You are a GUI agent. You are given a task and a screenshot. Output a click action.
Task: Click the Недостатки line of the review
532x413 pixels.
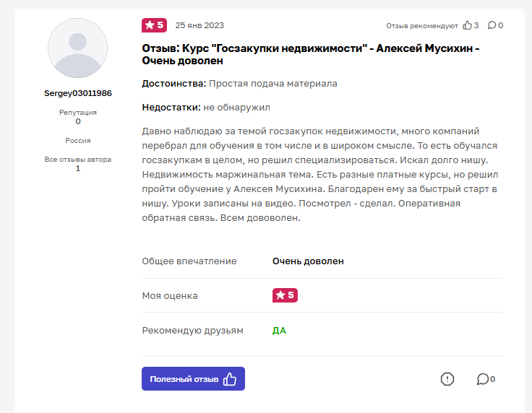pos(206,108)
